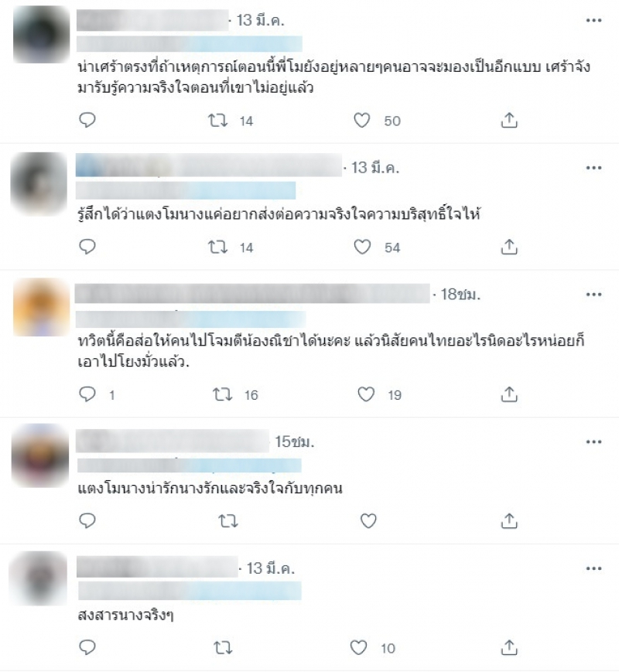Share the first tweet via share icon

pyautogui.click(x=509, y=120)
